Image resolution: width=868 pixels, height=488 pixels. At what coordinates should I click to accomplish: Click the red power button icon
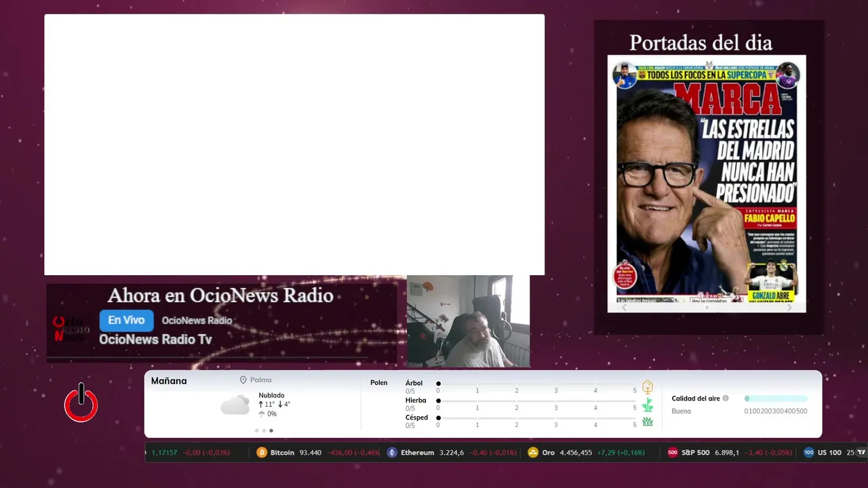(81, 403)
